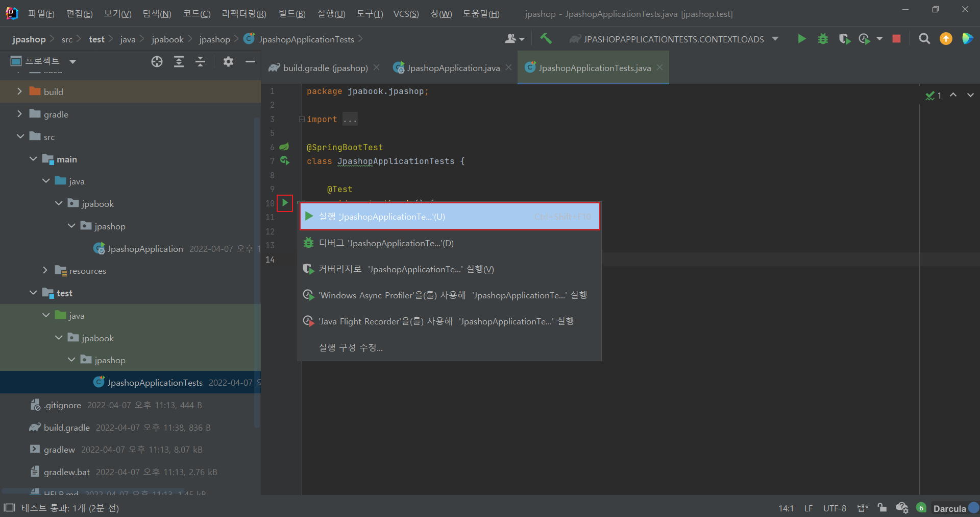The height and width of the screenshot is (517, 980).
Task: Select build.gradle file in tree
Action: pyautogui.click(x=66, y=428)
